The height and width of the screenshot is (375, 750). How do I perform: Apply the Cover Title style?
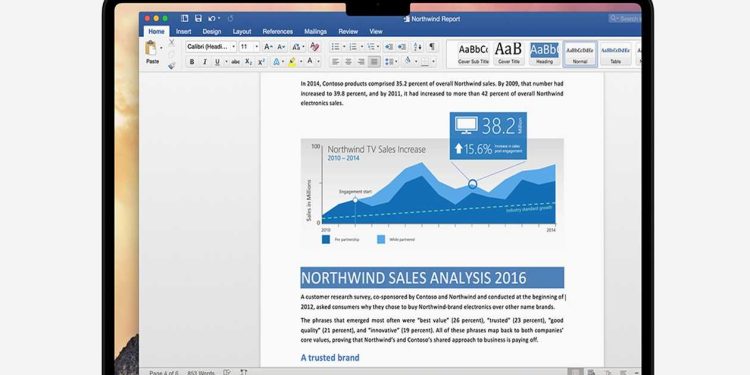508,54
